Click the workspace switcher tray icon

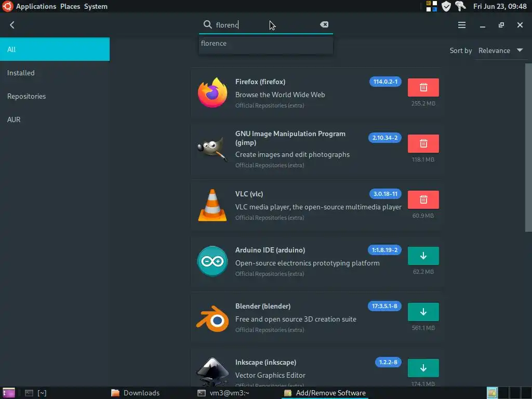[432, 6]
